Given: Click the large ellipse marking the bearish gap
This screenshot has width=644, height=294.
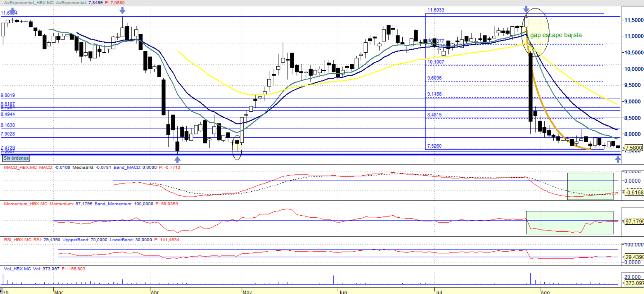Looking at the screenshot, I should coord(535,33).
